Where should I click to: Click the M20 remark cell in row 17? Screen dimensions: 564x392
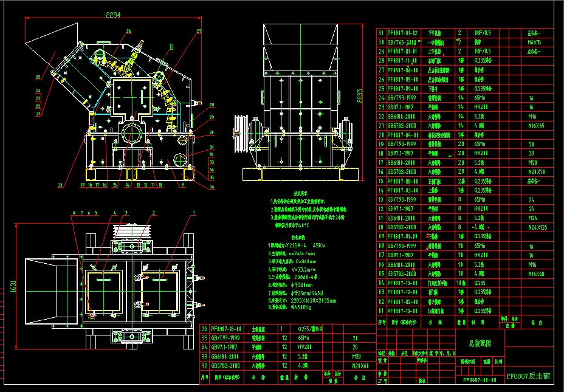[532, 162]
